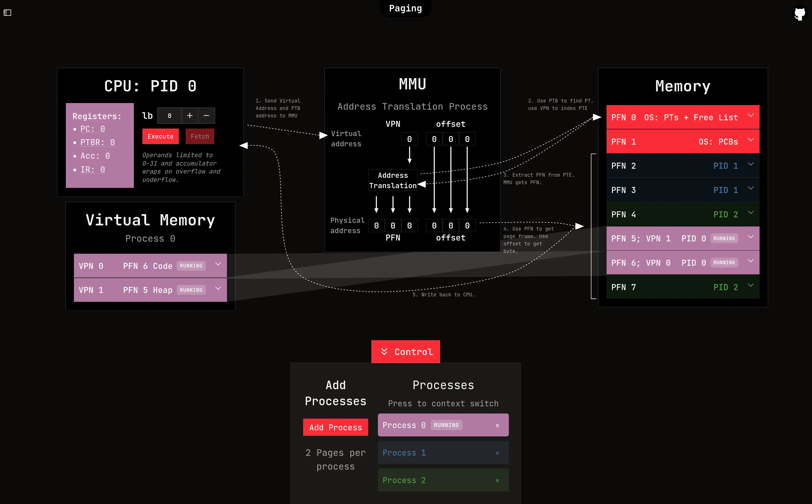Click the minus icon to decrement the operand
This screenshot has height=504, width=812.
point(206,116)
